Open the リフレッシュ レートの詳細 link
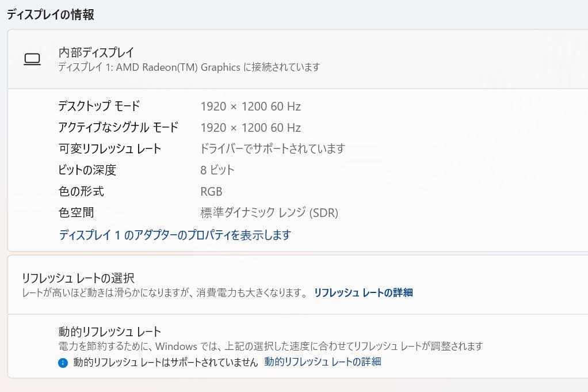The image size is (588, 392). pos(363,292)
